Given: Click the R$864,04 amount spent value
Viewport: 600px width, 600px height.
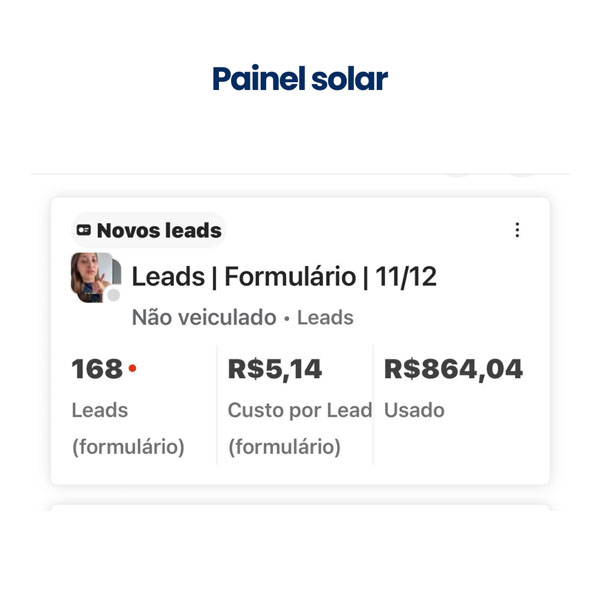Looking at the screenshot, I should [x=453, y=369].
